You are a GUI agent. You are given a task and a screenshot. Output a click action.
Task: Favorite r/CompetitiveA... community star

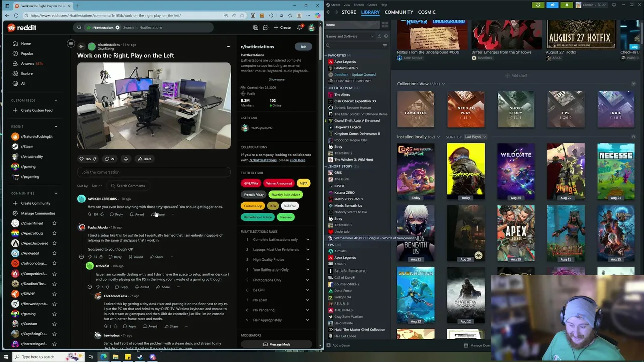click(x=54, y=274)
